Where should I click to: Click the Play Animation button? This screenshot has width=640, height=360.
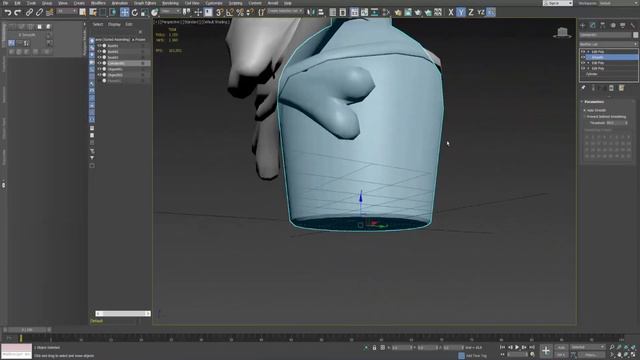pos(517,347)
